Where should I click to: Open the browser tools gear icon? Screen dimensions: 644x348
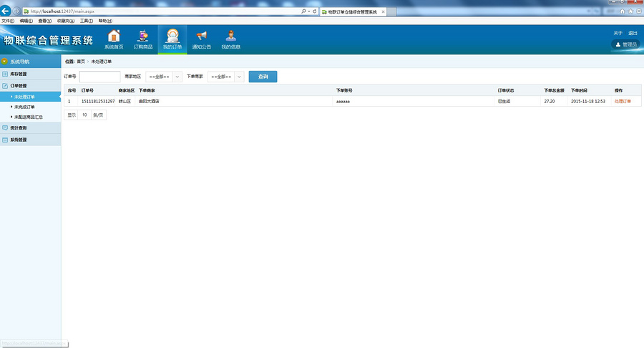pos(639,11)
